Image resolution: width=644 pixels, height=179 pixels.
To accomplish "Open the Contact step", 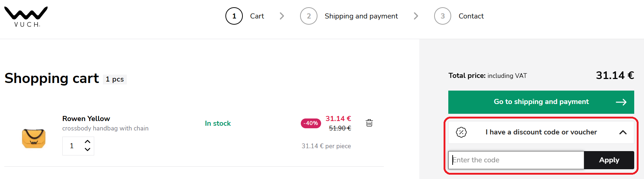I will (471, 16).
